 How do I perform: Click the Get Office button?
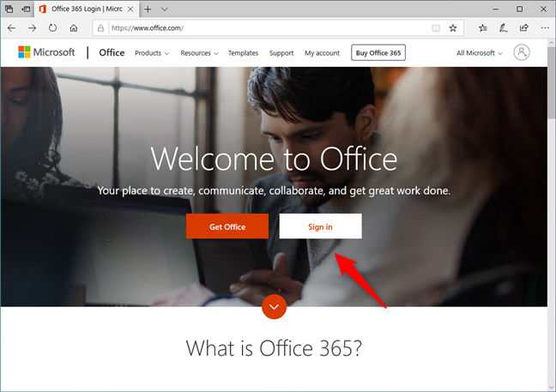pyautogui.click(x=227, y=226)
